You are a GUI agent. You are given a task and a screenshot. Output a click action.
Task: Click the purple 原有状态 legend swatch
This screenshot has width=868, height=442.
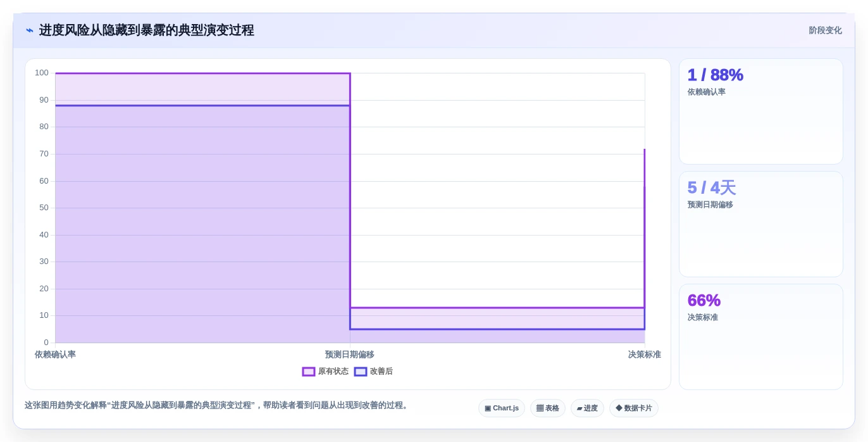[309, 372]
